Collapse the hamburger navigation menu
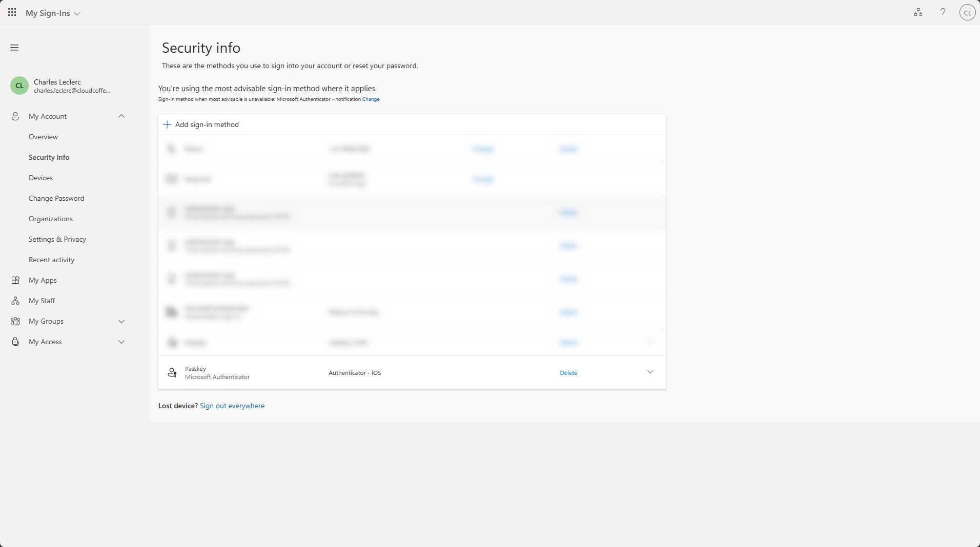The width and height of the screenshot is (980, 547). (x=14, y=48)
